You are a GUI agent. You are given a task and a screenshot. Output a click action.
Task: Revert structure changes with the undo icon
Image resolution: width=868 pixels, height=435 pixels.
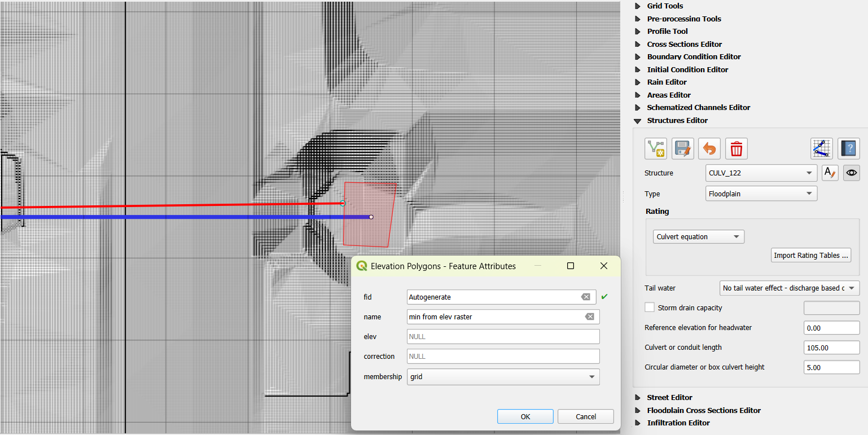pyautogui.click(x=709, y=148)
